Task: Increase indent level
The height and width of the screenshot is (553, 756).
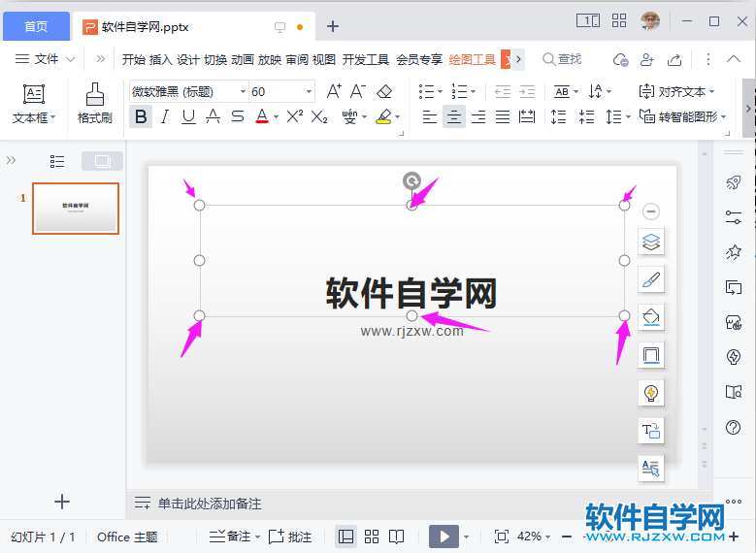Action: 527,91
